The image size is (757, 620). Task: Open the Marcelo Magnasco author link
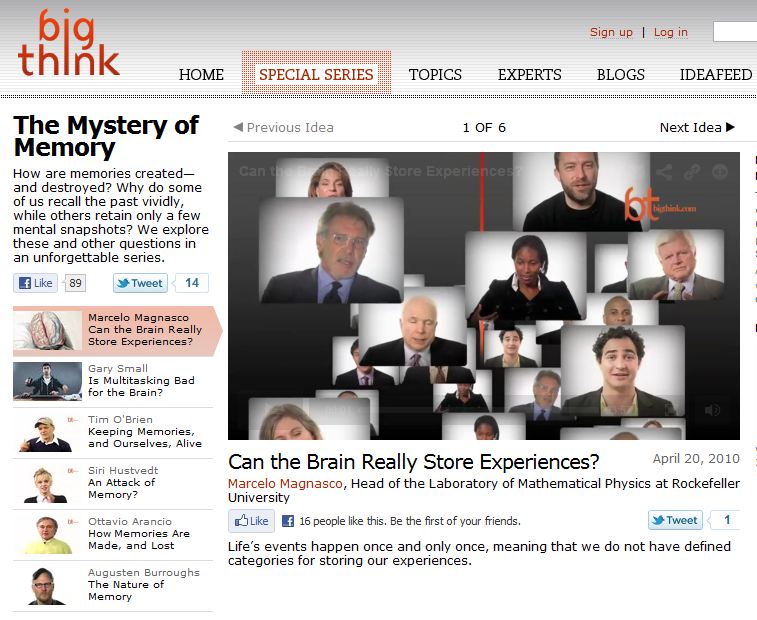pos(285,483)
